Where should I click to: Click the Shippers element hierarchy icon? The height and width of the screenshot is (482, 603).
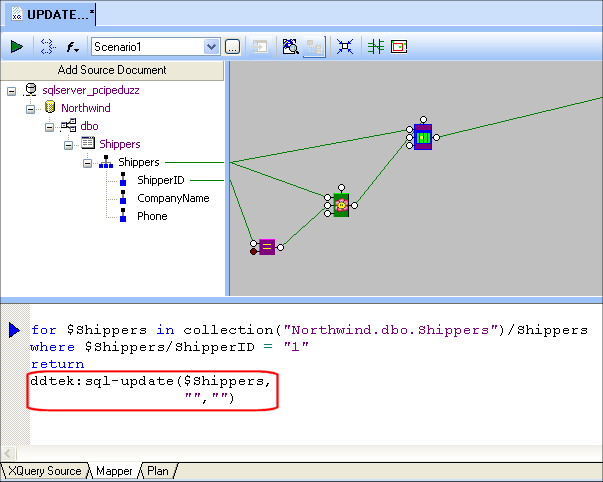pyautogui.click(x=106, y=162)
